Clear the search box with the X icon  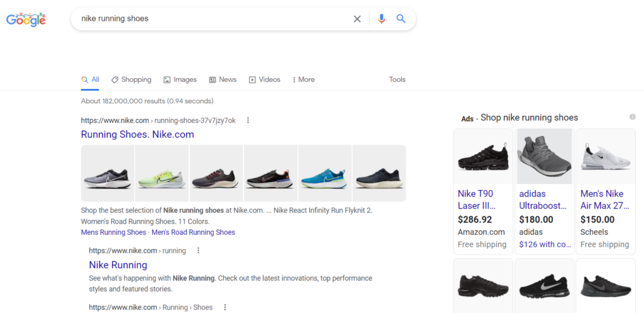[357, 19]
